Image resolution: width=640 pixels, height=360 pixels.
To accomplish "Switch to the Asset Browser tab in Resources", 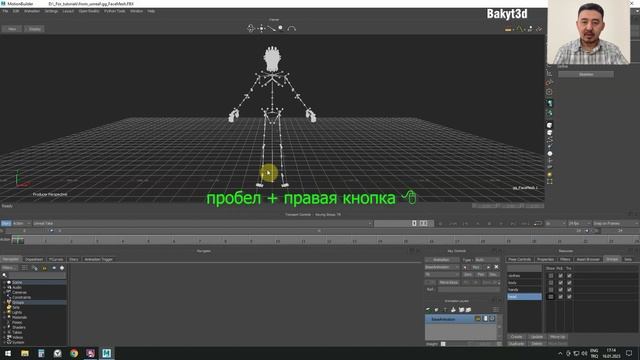I will [x=588, y=259].
